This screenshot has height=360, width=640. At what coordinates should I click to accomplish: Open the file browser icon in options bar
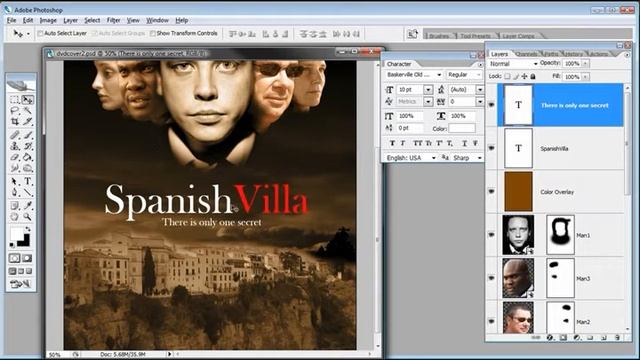tap(412, 34)
